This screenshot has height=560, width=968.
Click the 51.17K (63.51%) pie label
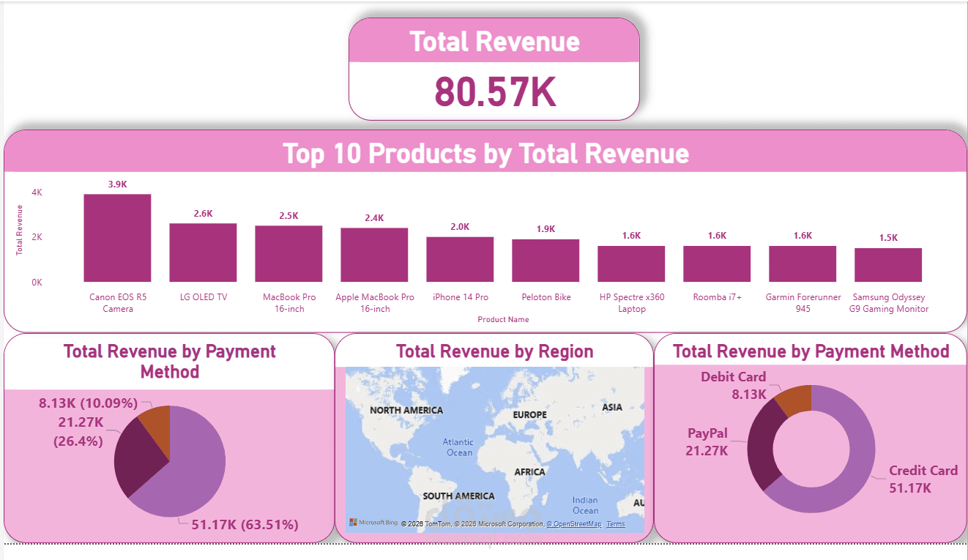pyautogui.click(x=245, y=525)
